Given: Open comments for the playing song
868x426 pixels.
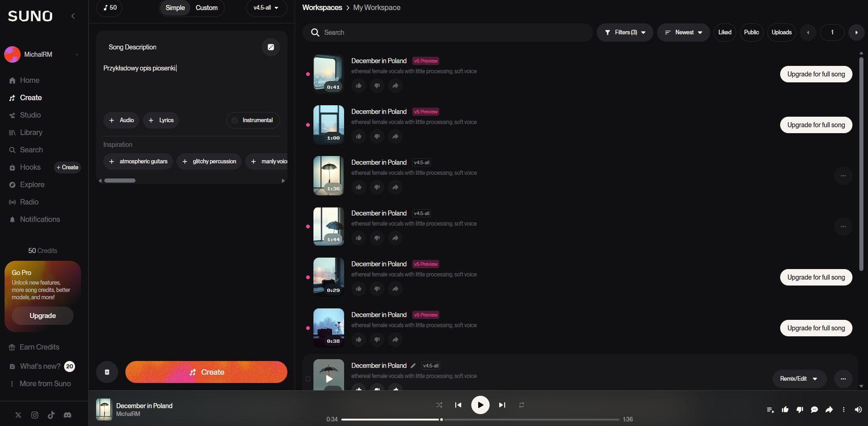Looking at the screenshot, I should click(814, 410).
